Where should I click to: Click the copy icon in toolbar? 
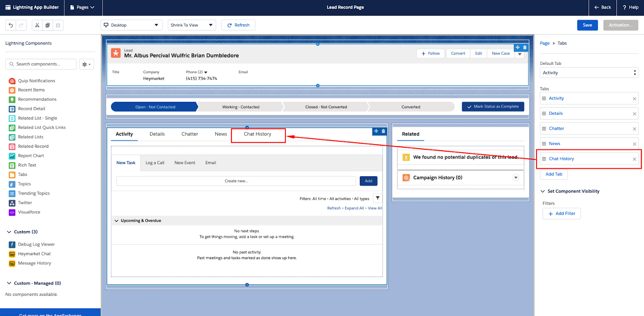coord(47,25)
